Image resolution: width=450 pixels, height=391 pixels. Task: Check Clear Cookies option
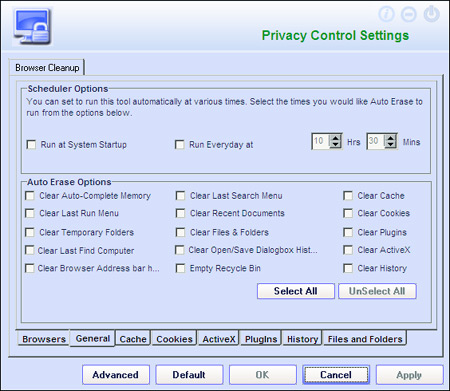tap(348, 213)
